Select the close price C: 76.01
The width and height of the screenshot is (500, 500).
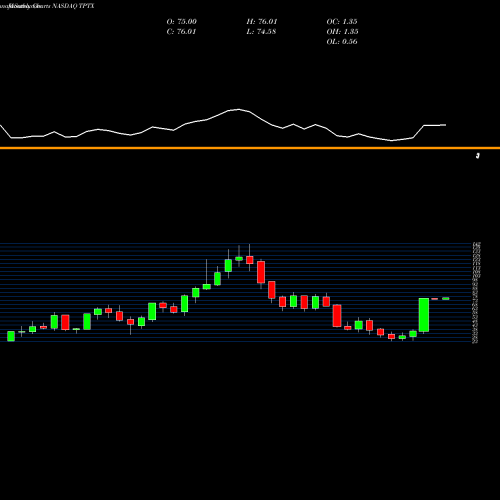pos(181,32)
